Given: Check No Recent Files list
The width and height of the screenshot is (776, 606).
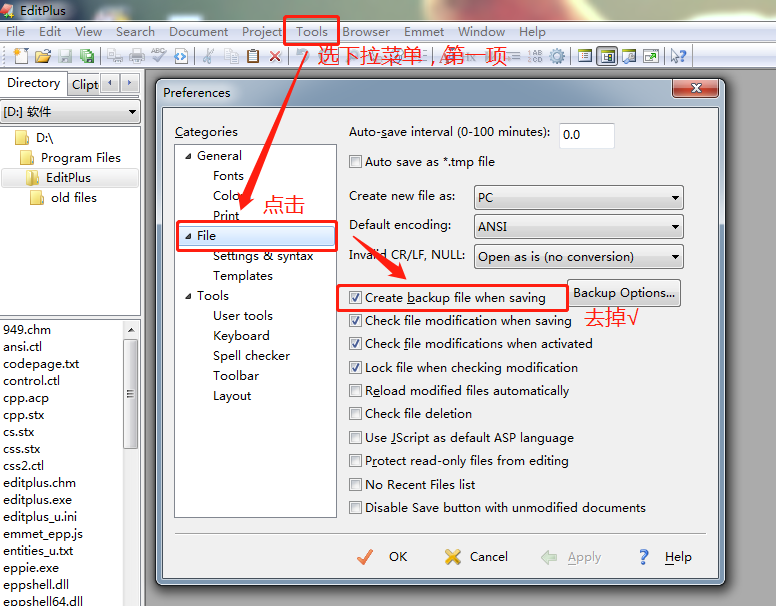Looking at the screenshot, I should coord(355,484).
